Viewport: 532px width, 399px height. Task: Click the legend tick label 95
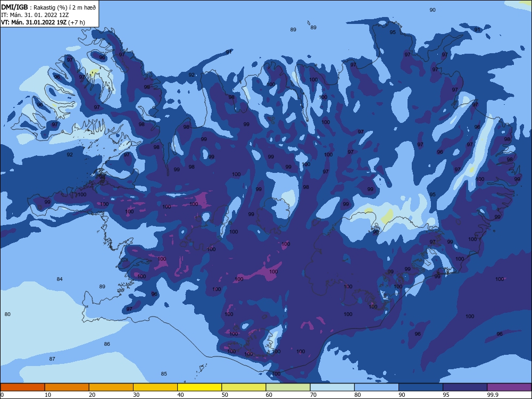(x=446, y=395)
